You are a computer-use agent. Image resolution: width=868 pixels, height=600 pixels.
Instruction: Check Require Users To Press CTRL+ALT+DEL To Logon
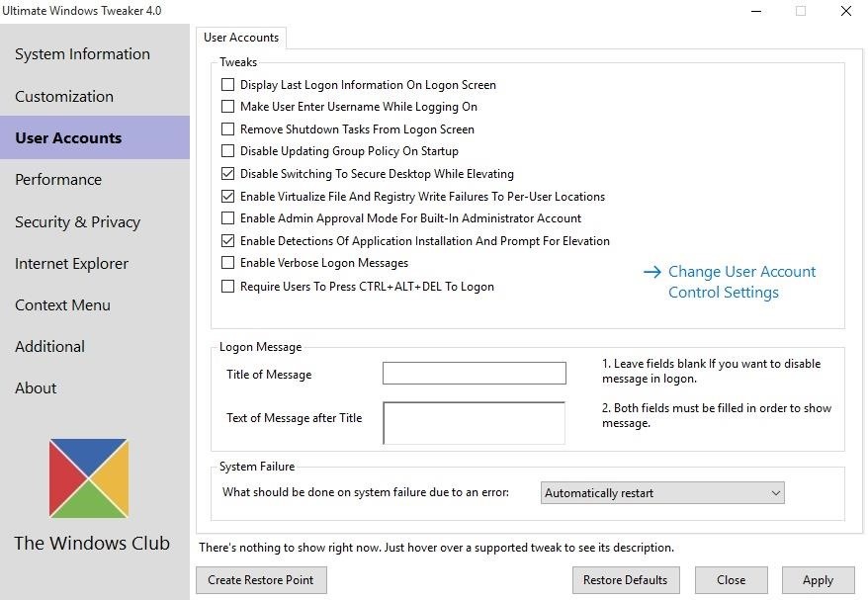227,287
